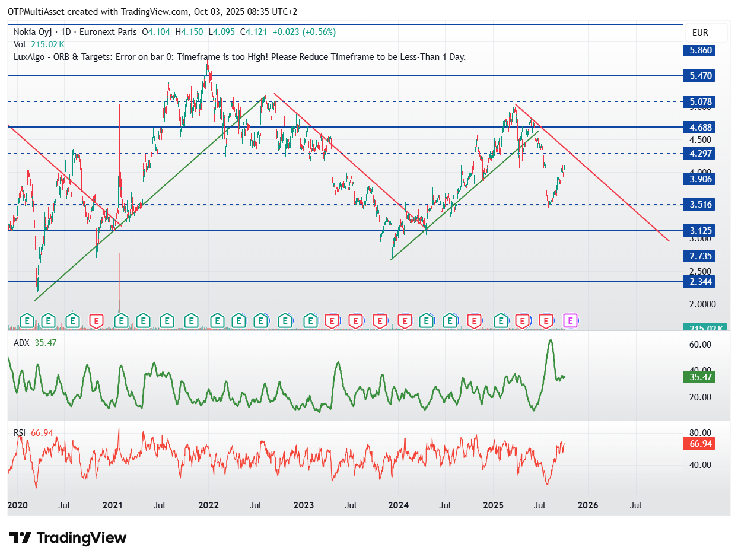Click the leftmost green earnings E marker
Screen dimensions: 738x560
coord(27,321)
